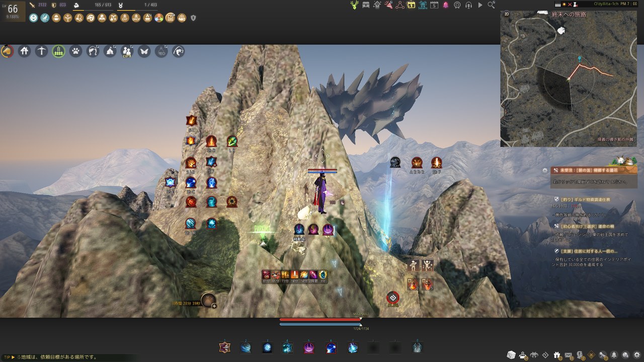Click the bell alert icon in bottom bar
This screenshot has height=362, width=644.
(614, 355)
